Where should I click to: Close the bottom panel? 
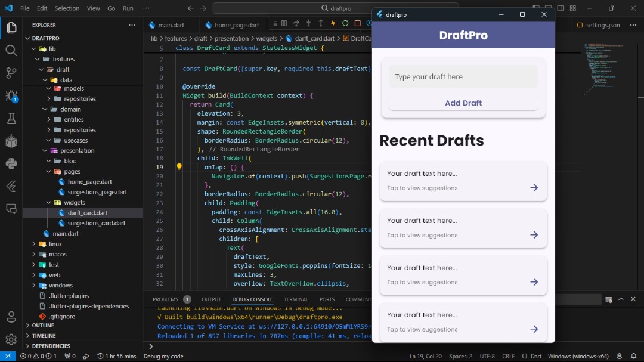pos(633,299)
